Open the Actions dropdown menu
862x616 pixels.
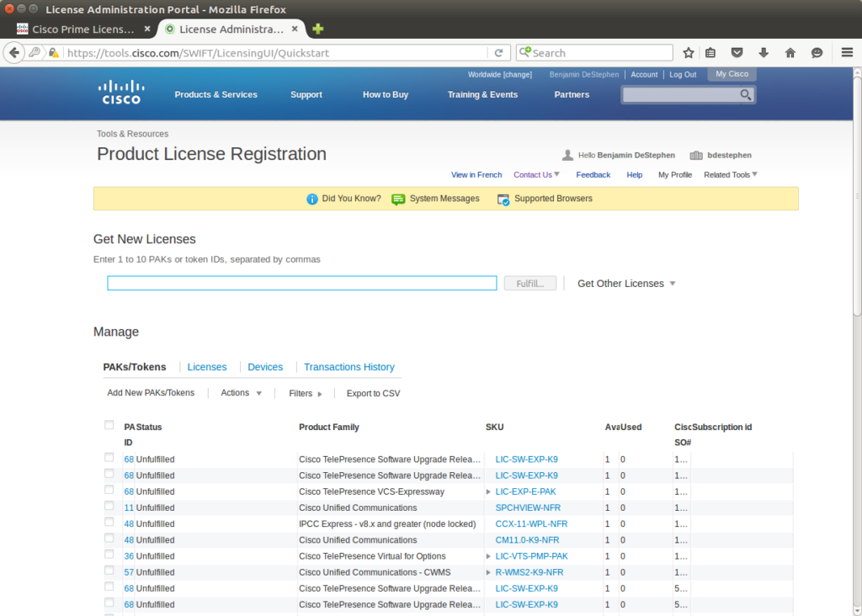click(x=241, y=393)
